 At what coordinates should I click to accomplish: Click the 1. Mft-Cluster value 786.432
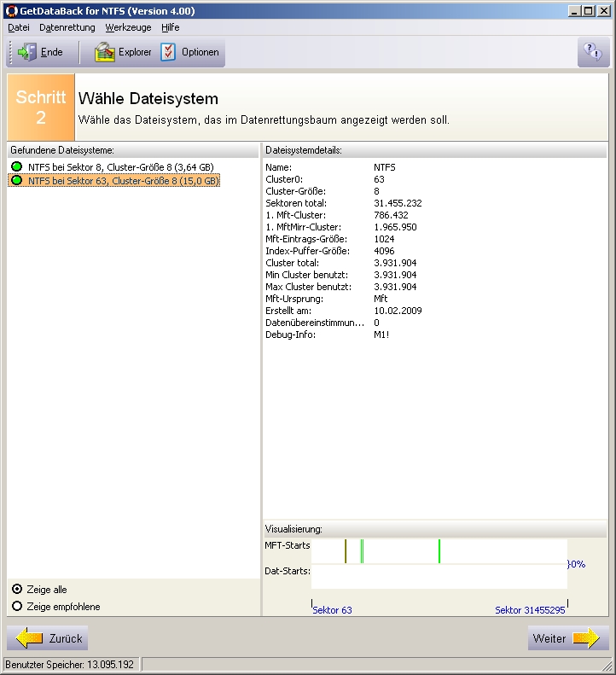click(391, 215)
